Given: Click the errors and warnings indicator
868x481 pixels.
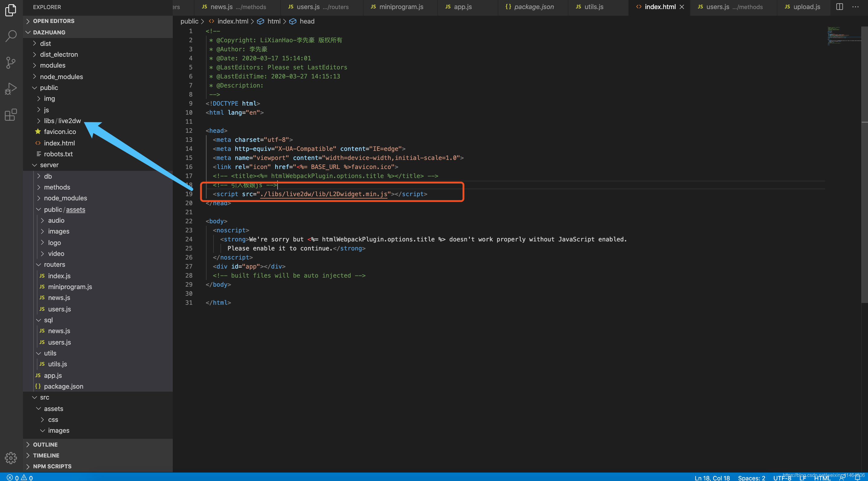Looking at the screenshot, I should pos(20,478).
